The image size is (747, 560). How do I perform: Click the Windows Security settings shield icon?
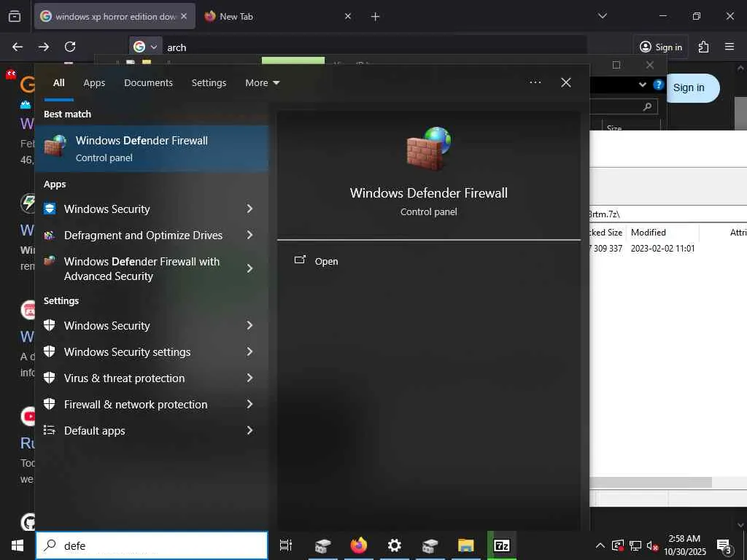50,352
